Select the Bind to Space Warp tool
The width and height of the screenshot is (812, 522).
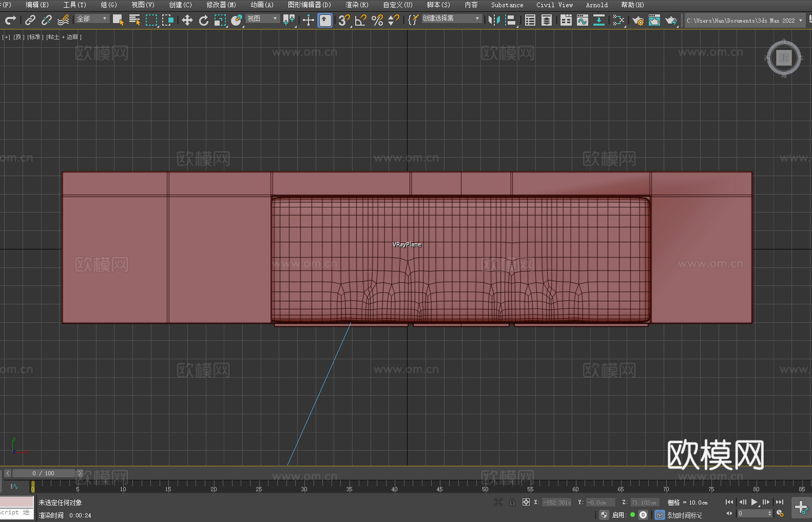(x=63, y=20)
